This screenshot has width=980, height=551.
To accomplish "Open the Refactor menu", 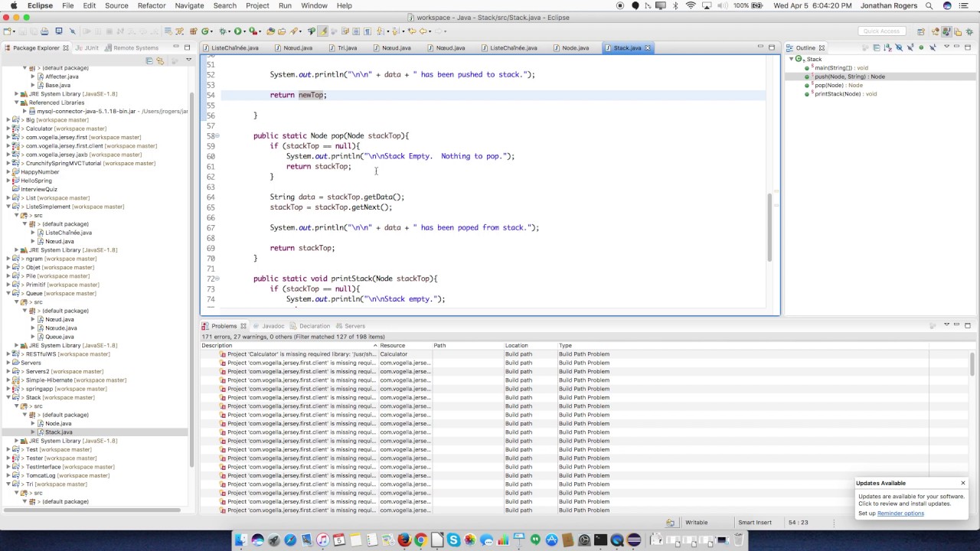I will [152, 5].
